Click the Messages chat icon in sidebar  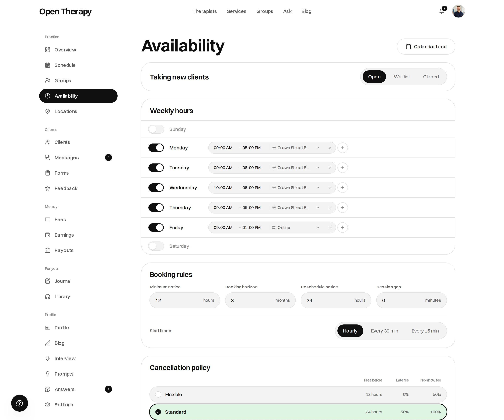tap(48, 157)
